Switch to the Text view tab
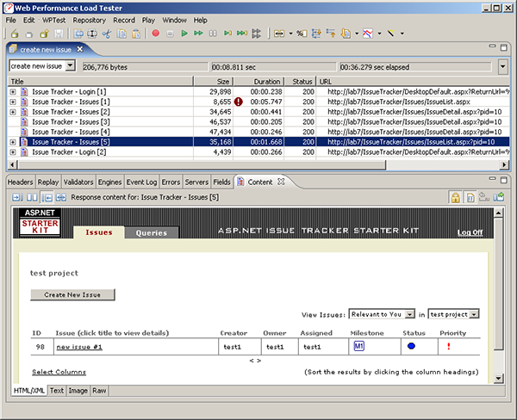 [x=57, y=391]
